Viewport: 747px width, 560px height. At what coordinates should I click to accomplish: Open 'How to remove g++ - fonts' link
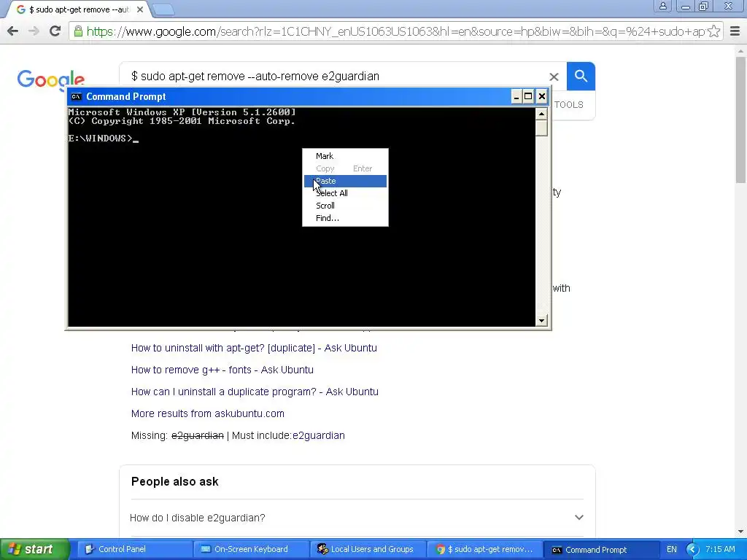(x=222, y=370)
